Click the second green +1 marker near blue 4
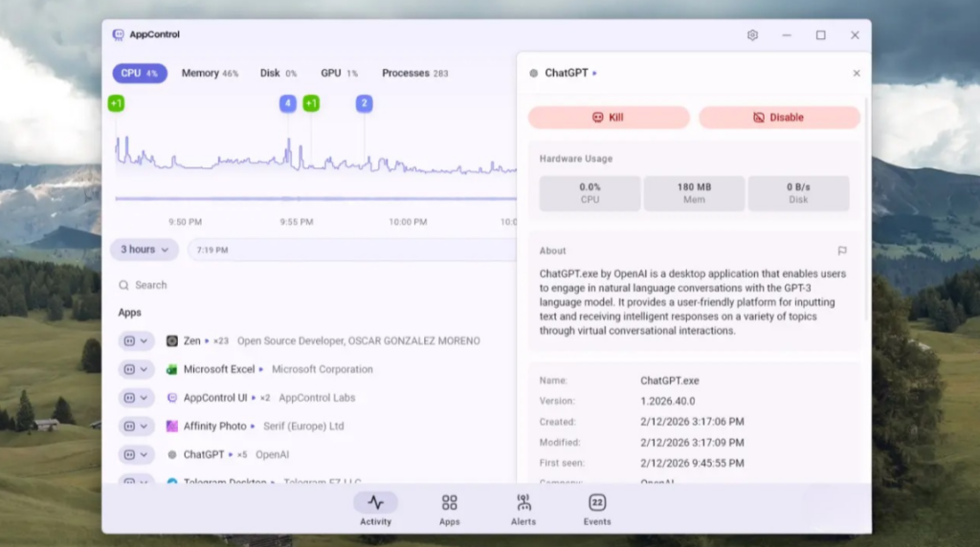The image size is (980, 547). pyautogui.click(x=311, y=103)
